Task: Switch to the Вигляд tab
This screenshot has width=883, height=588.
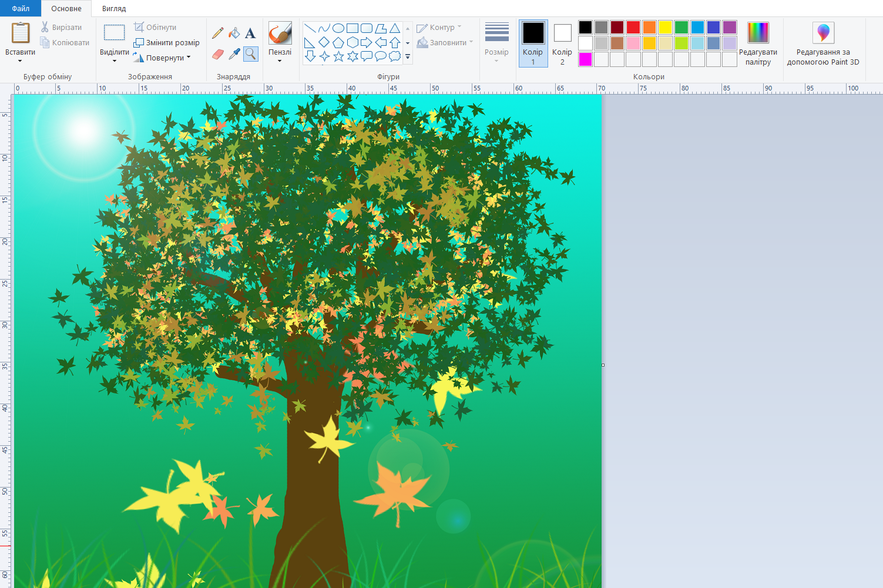Action: point(114,8)
